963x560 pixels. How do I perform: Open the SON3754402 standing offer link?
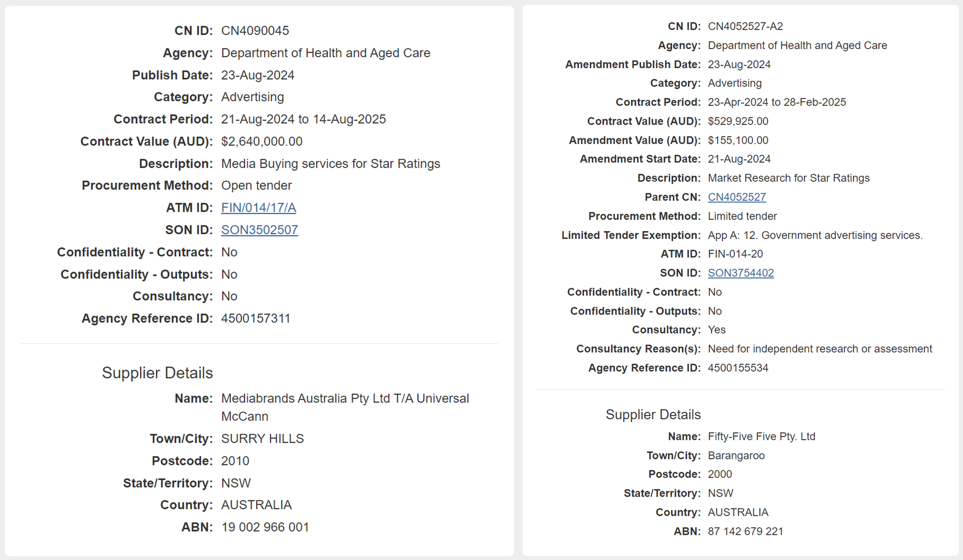tap(741, 272)
